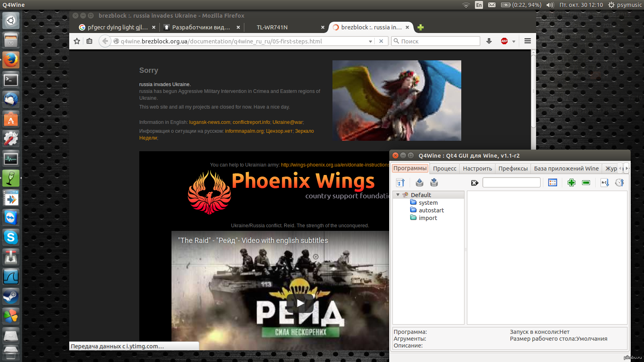Image resolution: width=644 pixels, height=362 pixels.
Task: Open the volume indicator in the top panel
Action: pyautogui.click(x=550, y=5)
